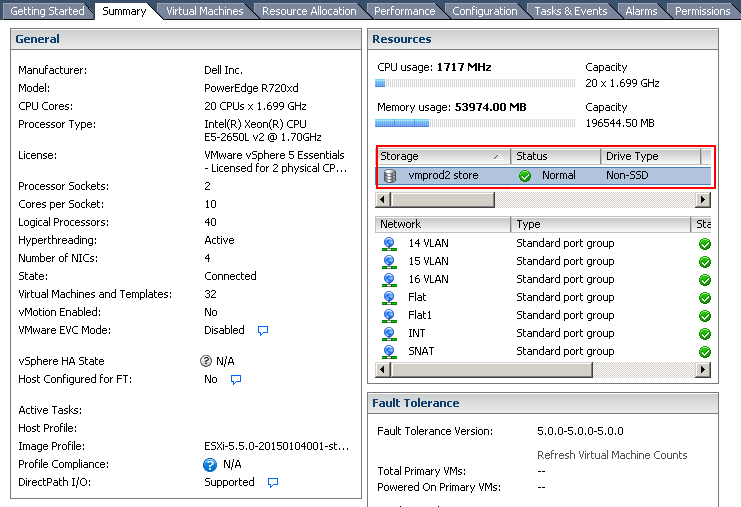
Task: Click the 16 VLAN network icon
Action: (x=389, y=279)
